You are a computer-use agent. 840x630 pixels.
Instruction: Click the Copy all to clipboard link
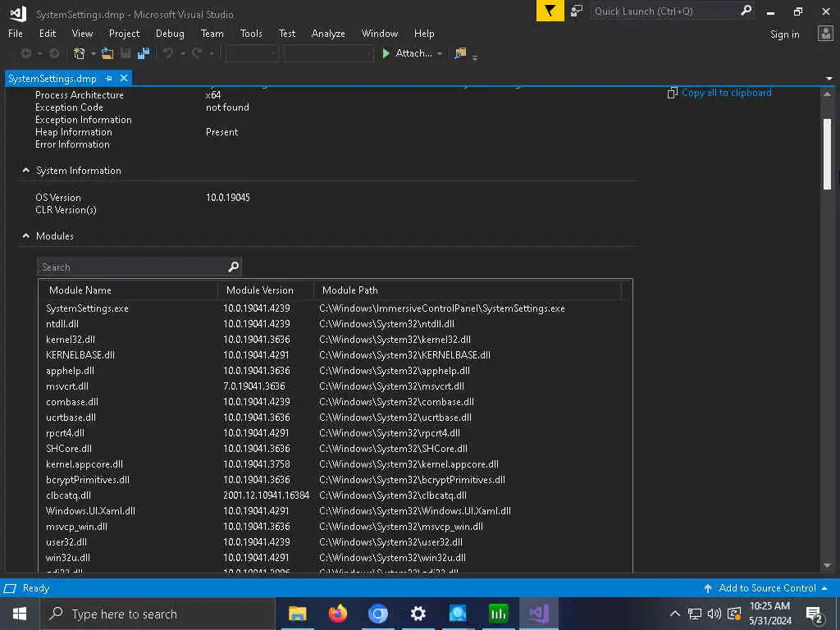coord(727,93)
